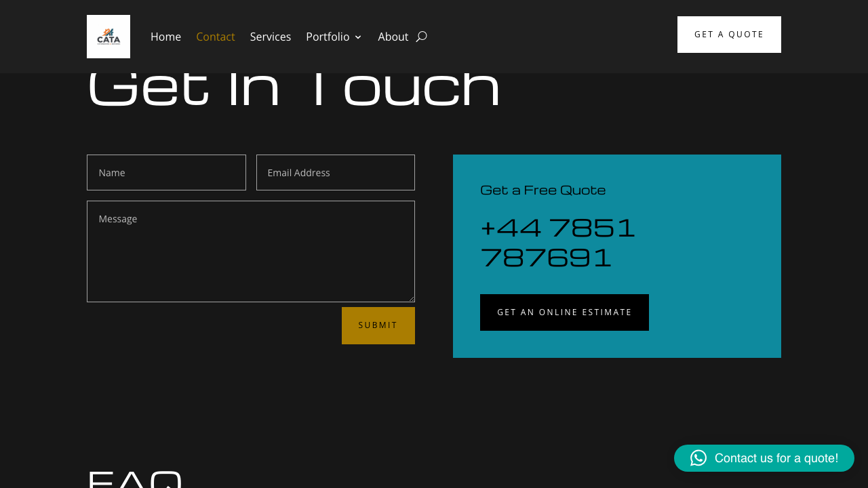Click the CATA company logo
This screenshot has width=868, height=488.
click(108, 36)
